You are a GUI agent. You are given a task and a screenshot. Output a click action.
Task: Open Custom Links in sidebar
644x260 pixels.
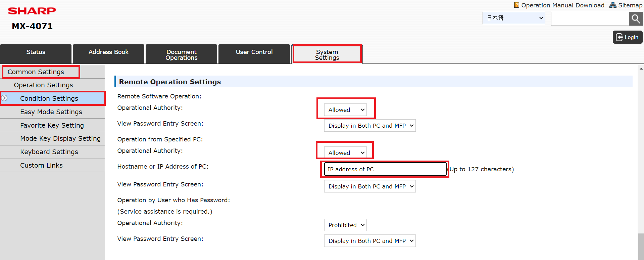41,165
